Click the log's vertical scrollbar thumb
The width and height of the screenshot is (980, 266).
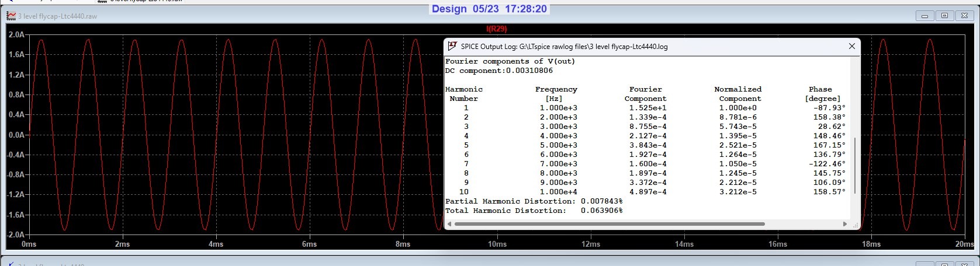(x=856, y=166)
